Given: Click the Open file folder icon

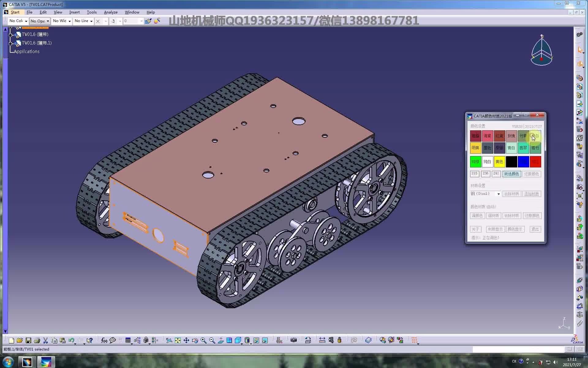Looking at the screenshot, I should point(20,340).
